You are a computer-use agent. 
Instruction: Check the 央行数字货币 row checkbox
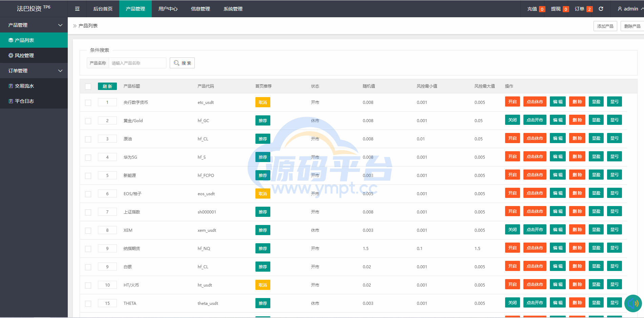coord(88,103)
